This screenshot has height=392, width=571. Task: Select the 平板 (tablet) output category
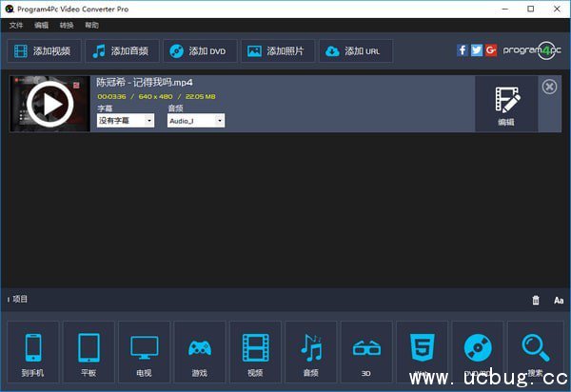89,352
